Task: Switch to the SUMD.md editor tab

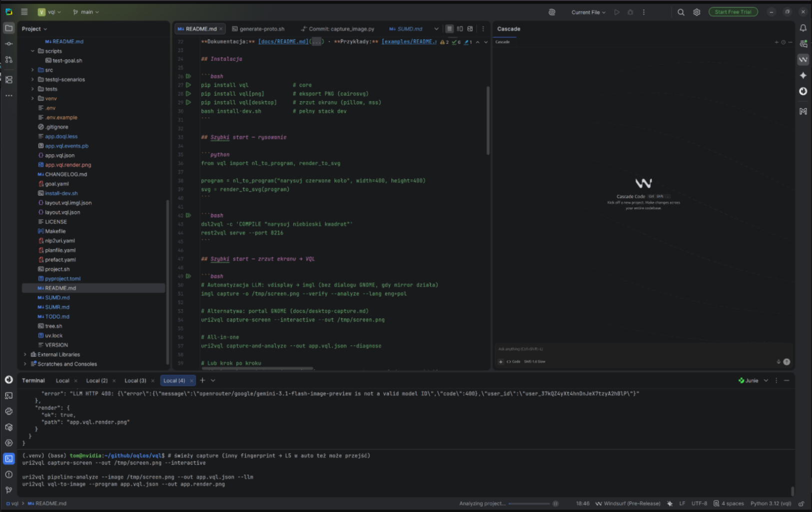Action: 406,29
